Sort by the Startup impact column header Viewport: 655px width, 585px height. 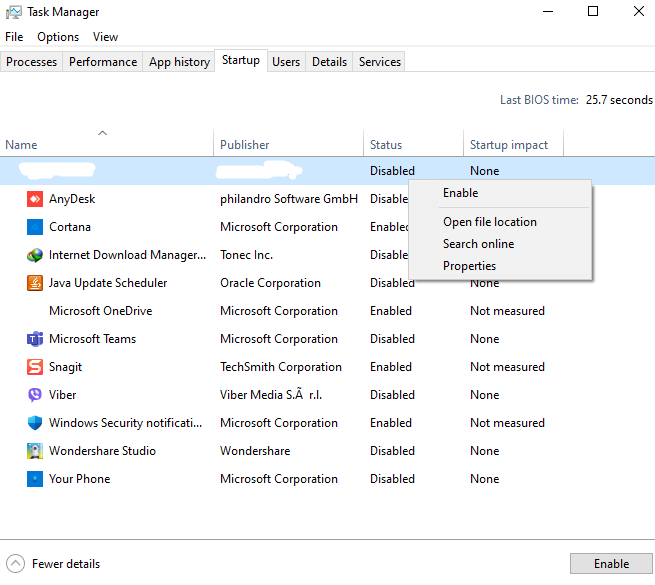[513, 143]
